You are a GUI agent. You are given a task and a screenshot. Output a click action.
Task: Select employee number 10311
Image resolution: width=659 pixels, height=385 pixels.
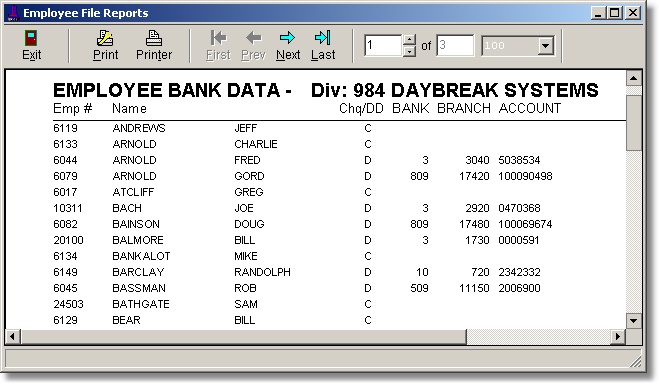(68, 208)
